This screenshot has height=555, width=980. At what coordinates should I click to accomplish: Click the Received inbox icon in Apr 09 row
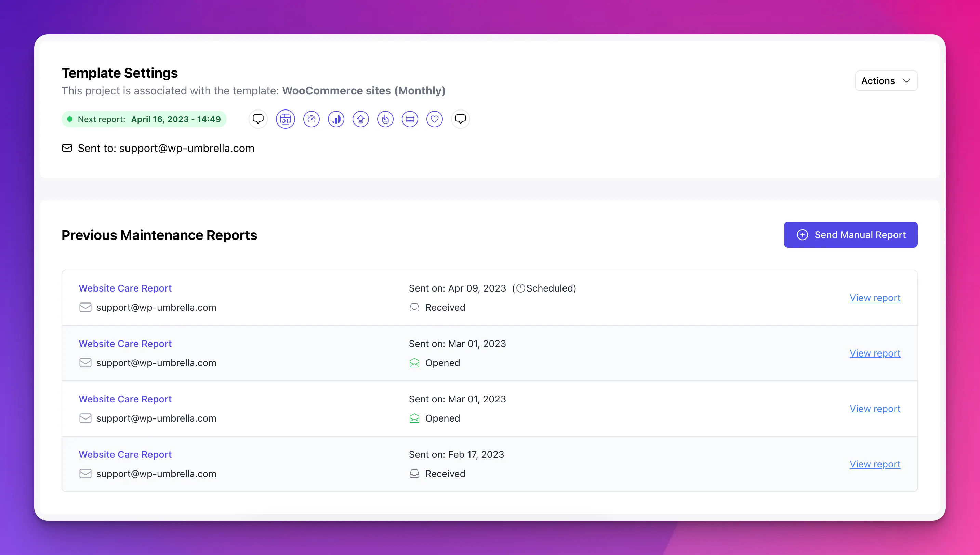coord(414,307)
